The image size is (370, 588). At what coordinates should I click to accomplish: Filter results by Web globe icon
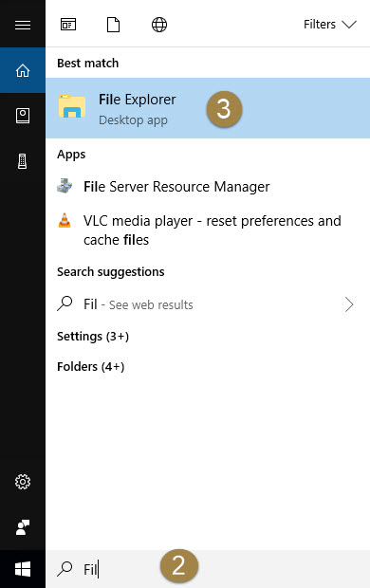click(159, 25)
